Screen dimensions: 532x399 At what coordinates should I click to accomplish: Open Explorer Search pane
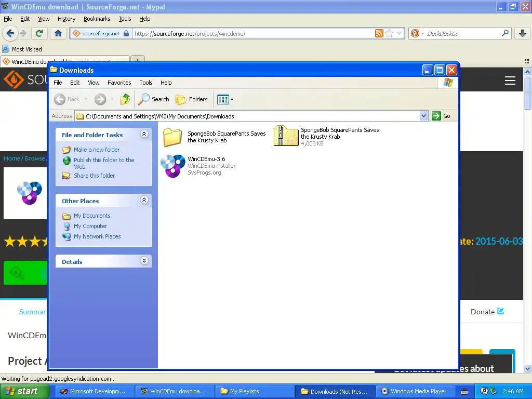pos(153,99)
